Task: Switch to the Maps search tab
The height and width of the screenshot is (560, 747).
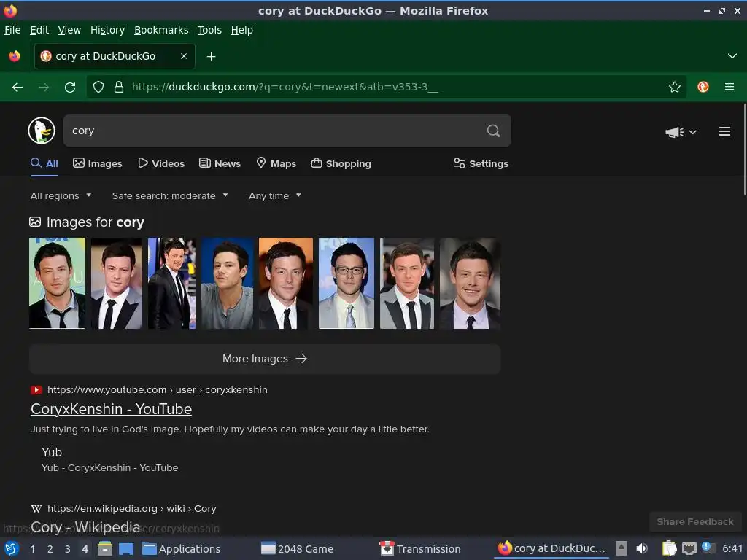Action: (x=276, y=163)
